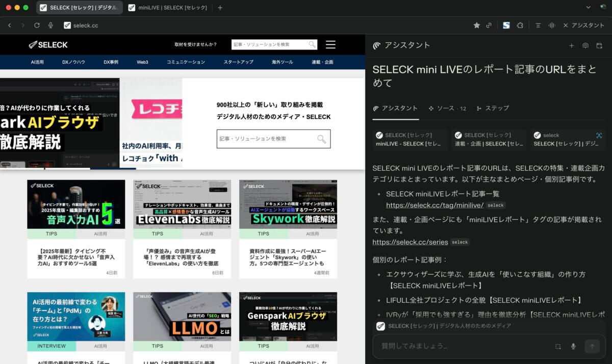Open the コミュニケーション navigation category

click(186, 62)
